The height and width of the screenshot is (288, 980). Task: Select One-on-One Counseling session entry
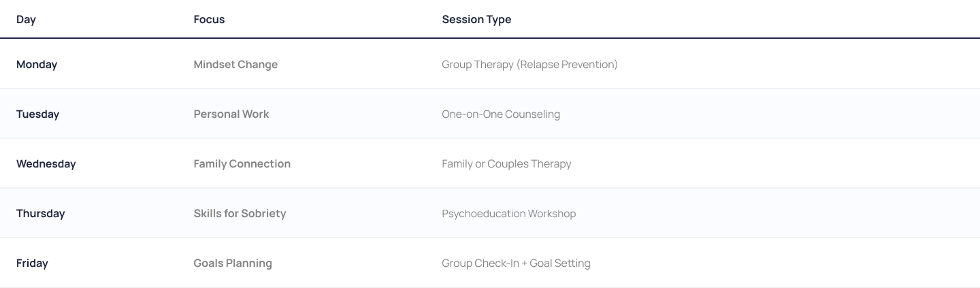pos(501,114)
